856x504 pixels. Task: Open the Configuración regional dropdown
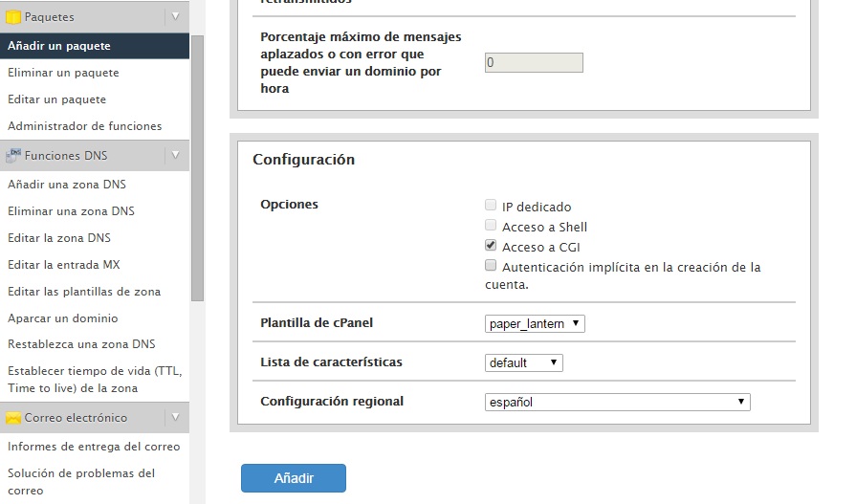pos(618,403)
